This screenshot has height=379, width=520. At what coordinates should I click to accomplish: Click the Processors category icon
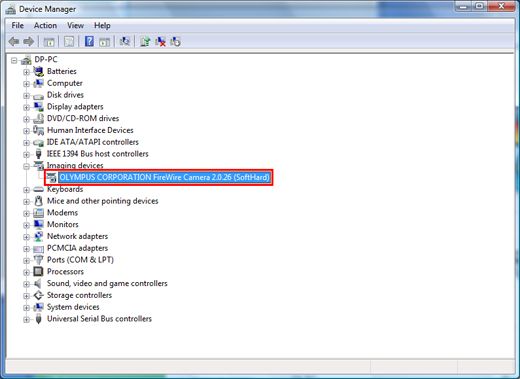39,272
